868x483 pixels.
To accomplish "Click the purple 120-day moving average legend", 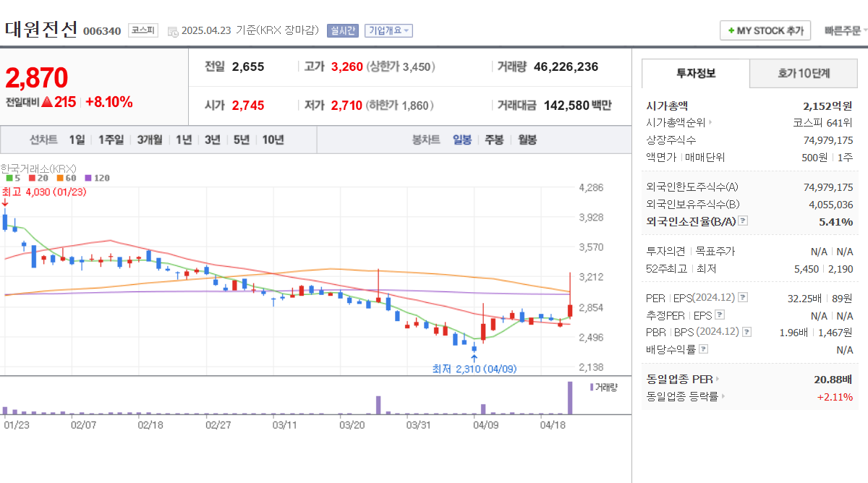I will pyautogui.click(x=97, y=178).
